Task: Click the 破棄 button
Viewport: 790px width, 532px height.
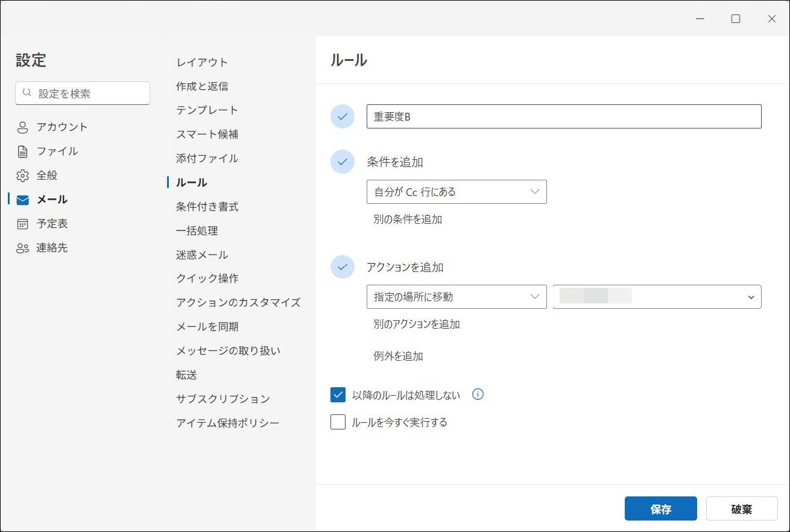Action: point(741,509)
